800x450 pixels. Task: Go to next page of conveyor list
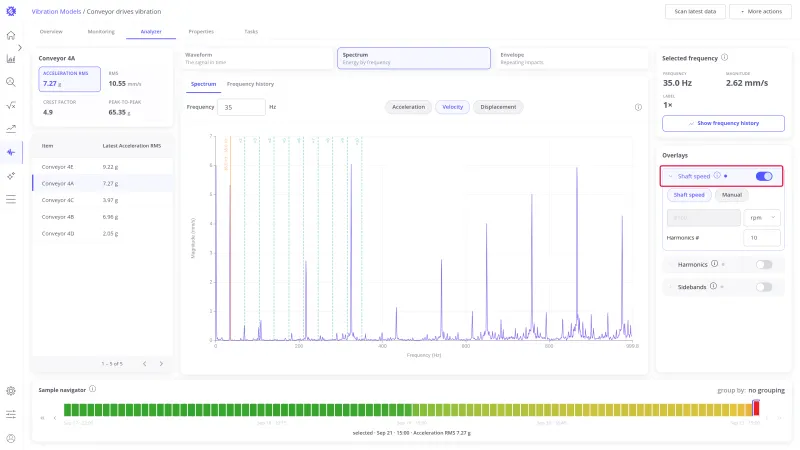click(x=161, y=364)
